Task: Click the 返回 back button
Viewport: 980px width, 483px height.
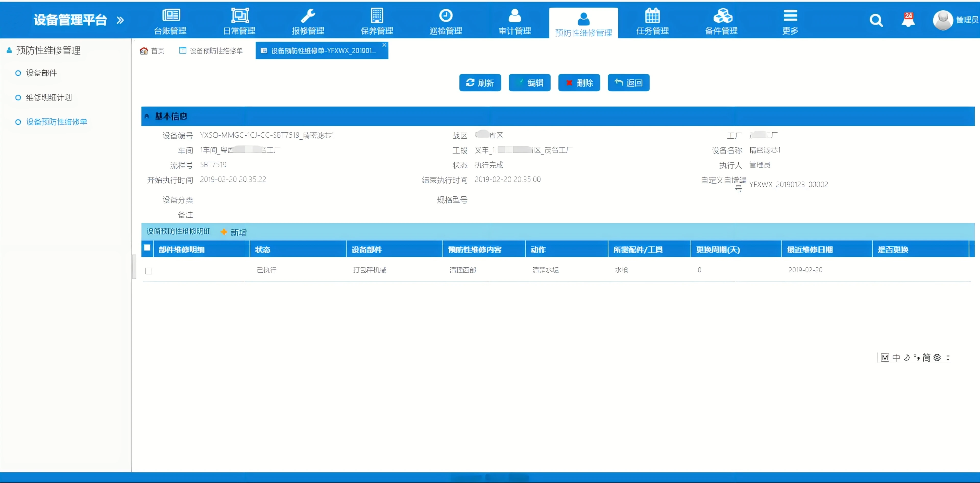Action: click(629, 82)
